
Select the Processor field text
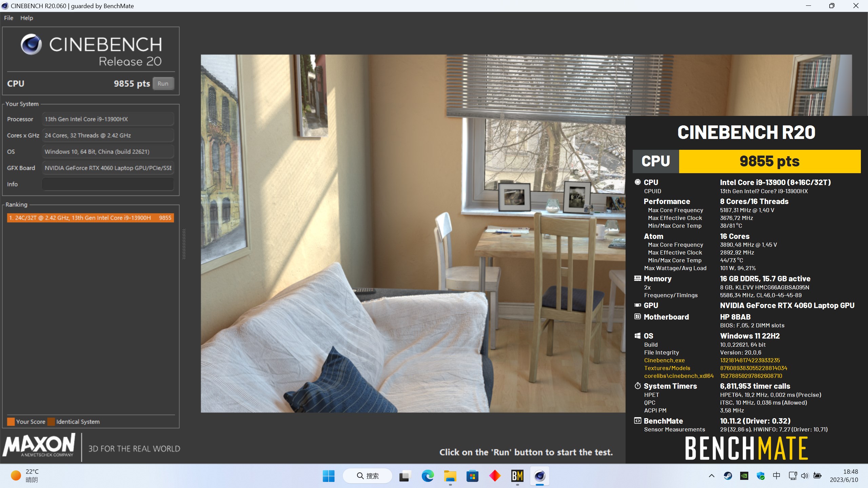pyautogui.click(x=108, y=119)
